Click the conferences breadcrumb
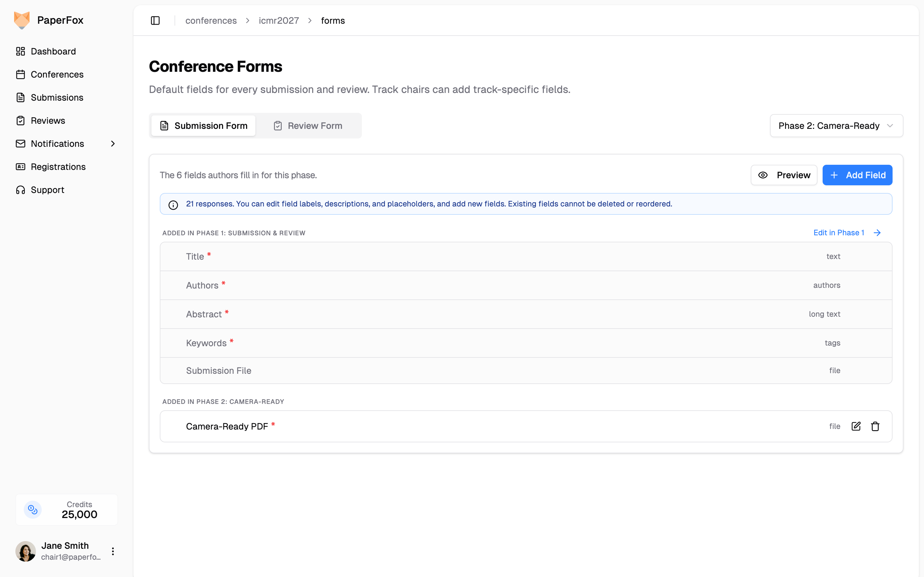This screenshot has width=924, height=577. click(x=211, y=21)
